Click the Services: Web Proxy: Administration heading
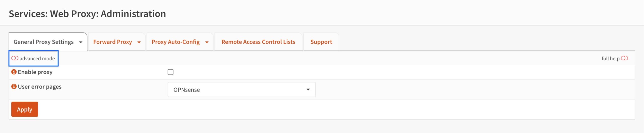This screenshot has height=133, width=644. (x=87, y=14)
